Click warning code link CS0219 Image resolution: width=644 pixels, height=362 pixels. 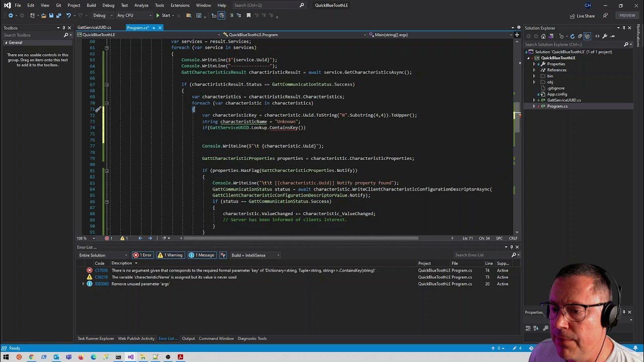[101, 277]
